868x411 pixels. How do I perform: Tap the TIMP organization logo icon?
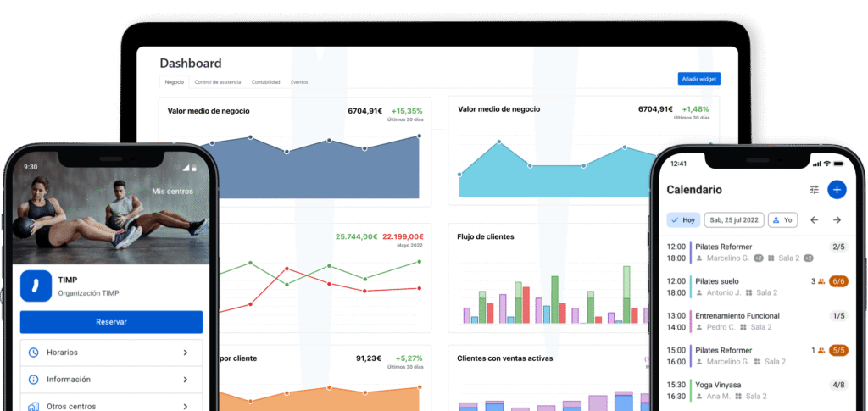pos(36,286)
